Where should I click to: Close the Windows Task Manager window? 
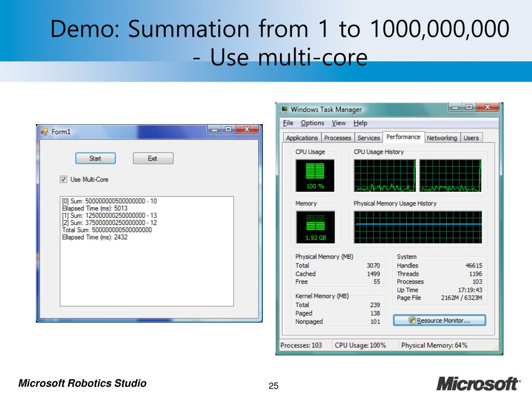pyautogui.click(x=487, y=107)
